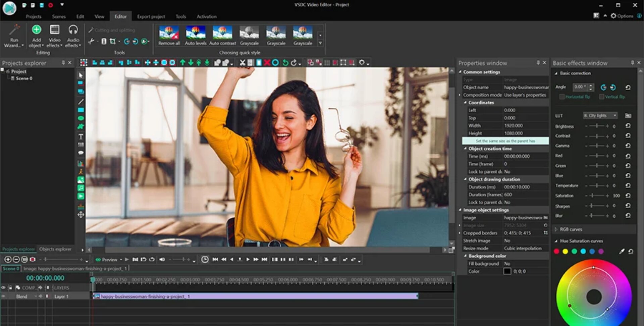
Task: Enable the Vertical flip checkbox
Action: click(x=602, y=97)
